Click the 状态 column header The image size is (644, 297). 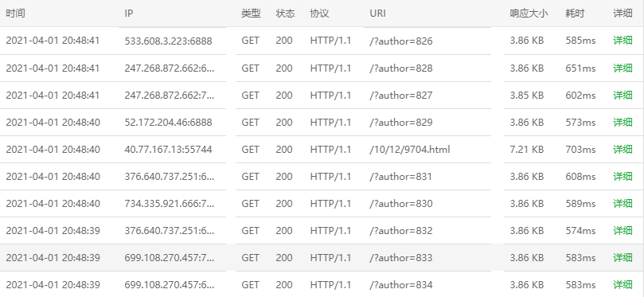click(286, 14)
